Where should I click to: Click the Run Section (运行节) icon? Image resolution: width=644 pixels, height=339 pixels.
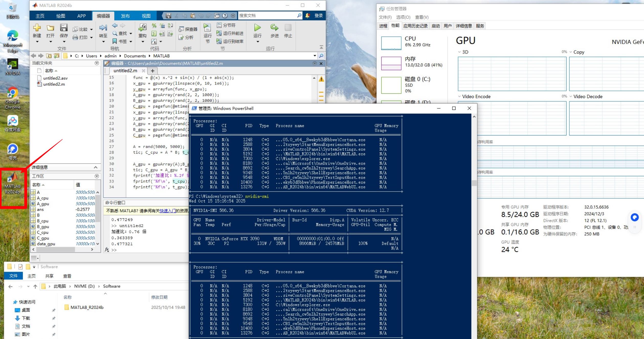[x=207, y=28]
